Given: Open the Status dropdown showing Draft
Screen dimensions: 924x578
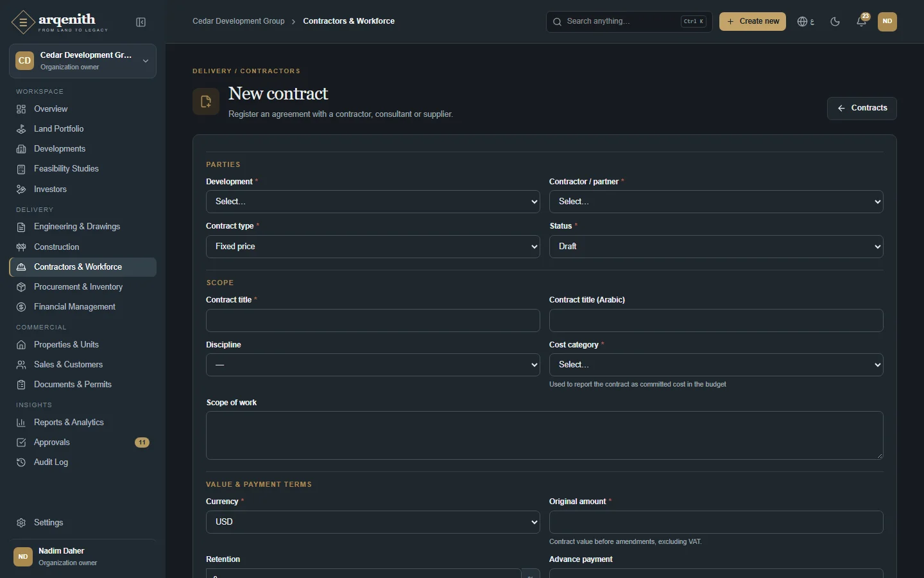Looking at the screenshot, I should pyautogui.click(x=716, y=247).
